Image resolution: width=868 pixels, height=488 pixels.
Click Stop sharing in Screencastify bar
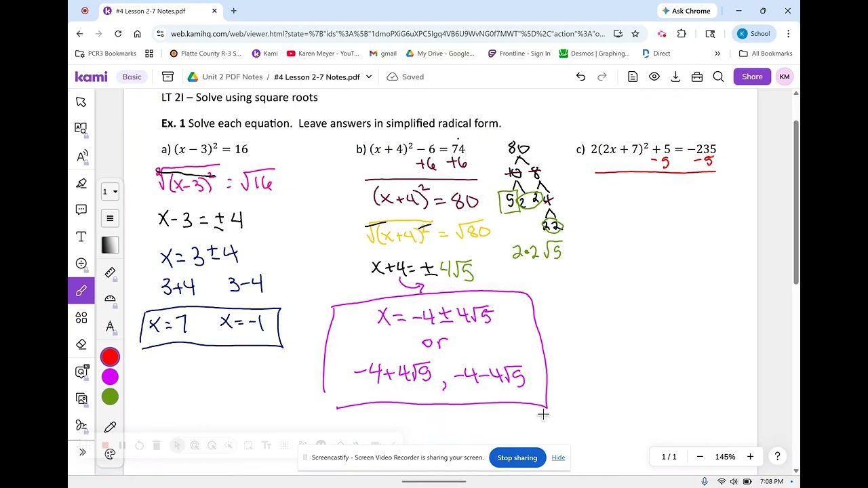[517, 457]
